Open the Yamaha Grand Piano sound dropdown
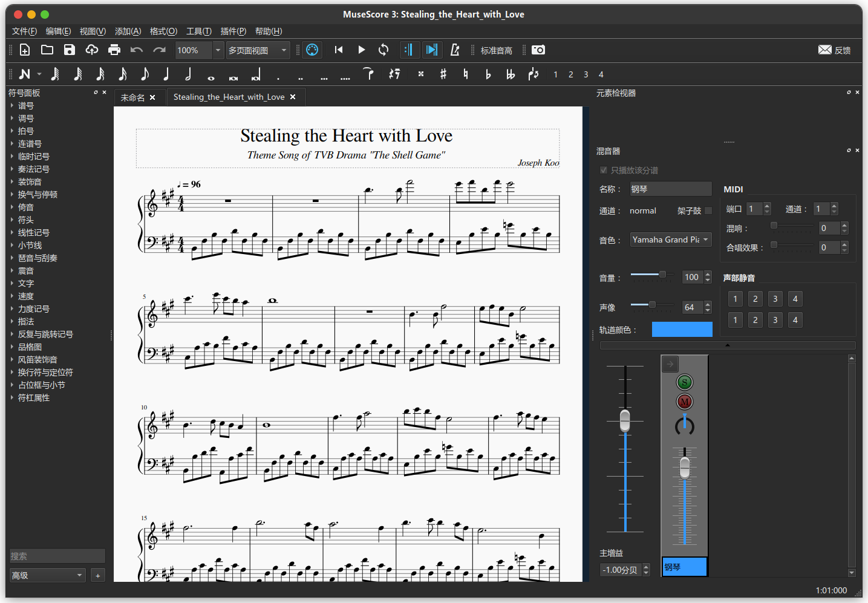Screen dimensions: 868x603 (671, 240)
